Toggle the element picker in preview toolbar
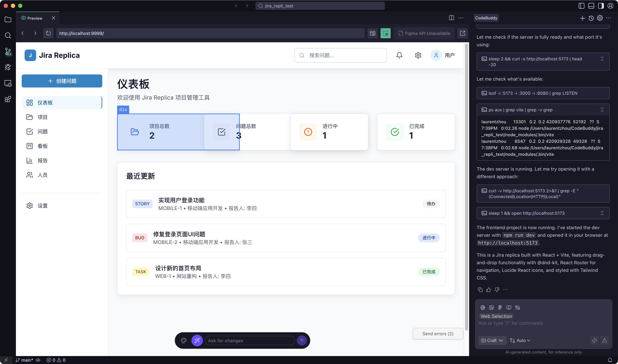The height and width of the screenshot is (364, 618). tap(385, 33)
